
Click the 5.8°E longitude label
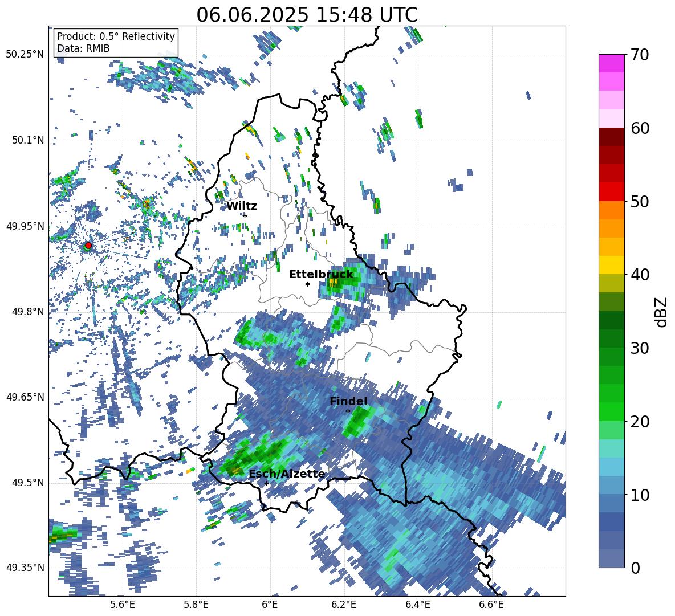pyautogui.click(x=196, y=605)
